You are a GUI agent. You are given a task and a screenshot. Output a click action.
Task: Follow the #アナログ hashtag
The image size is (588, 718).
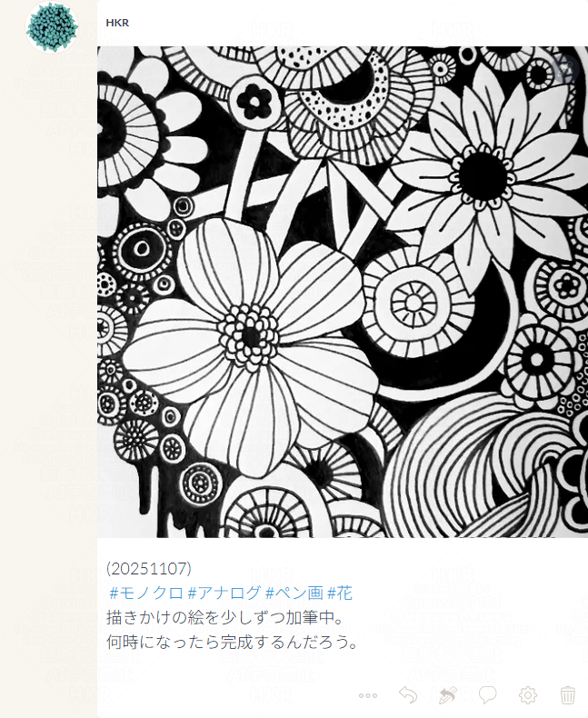tap(224, 593)
